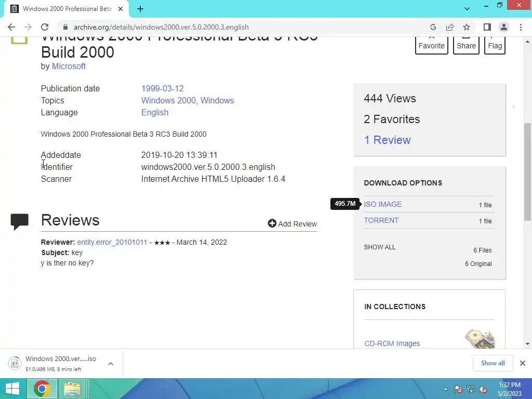The image size is (532, 399).
Task: Click the page's vertical scrollbar thumb
Action: pyautogui.click(x=527, y=171)
